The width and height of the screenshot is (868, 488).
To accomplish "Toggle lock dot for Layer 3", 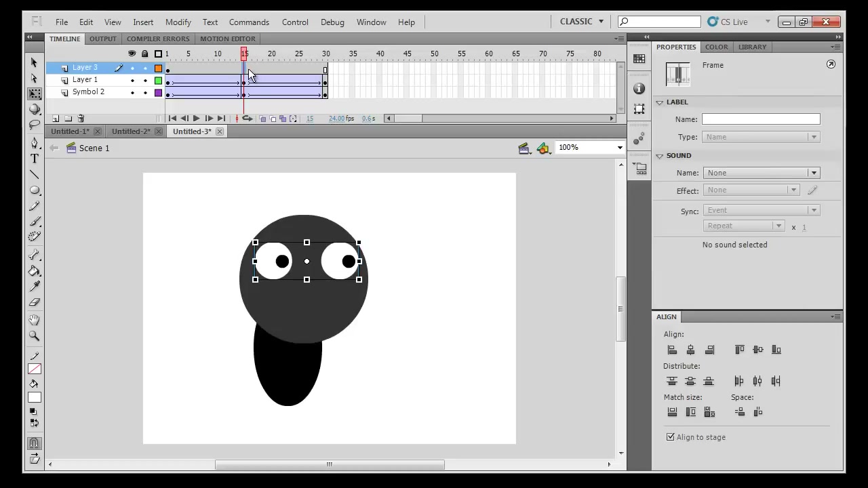I will point(145,68).
